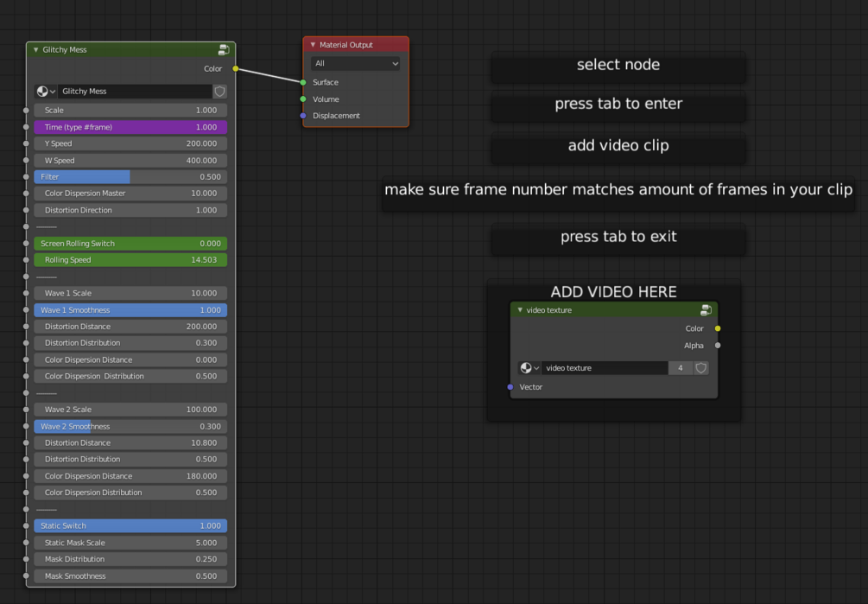
Task: Click the W Speed value field
Action: coord(130,160)
